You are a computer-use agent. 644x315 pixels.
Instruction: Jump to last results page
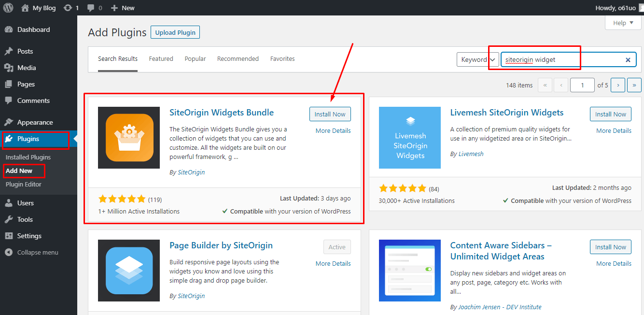click(x=634, y=85)
